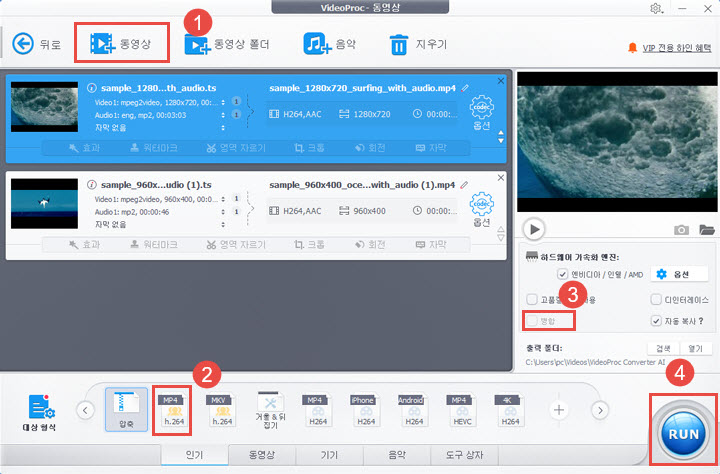The width and height of the screenshot is (720, 474).
Task: Select the 압축 compression profile
Action: click(x=126, y=409)
